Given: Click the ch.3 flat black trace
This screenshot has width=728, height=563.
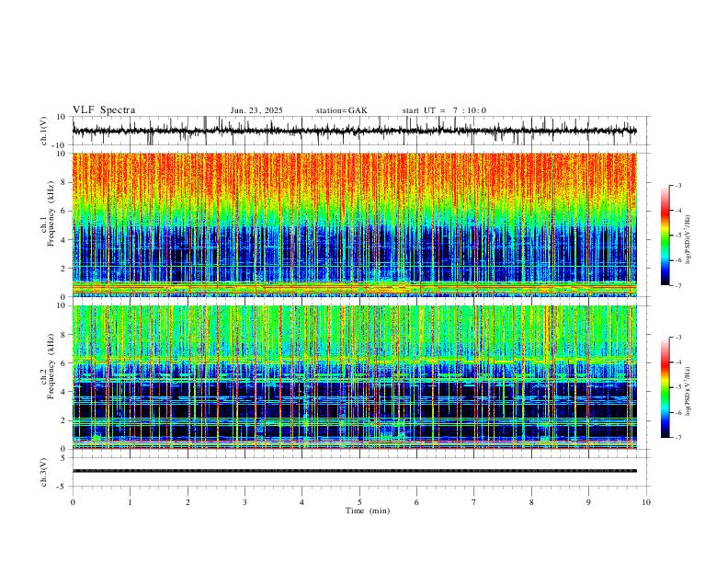Looking at the screenshot, I should point(354,471).
